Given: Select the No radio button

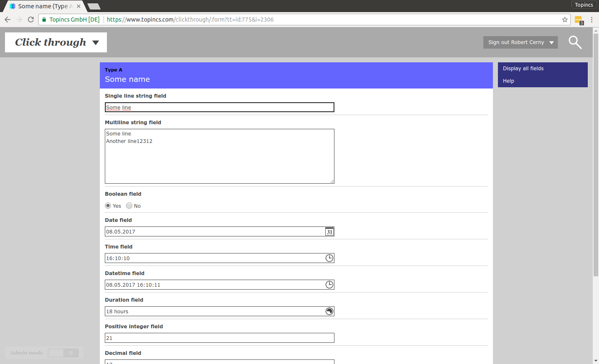Looking at the screenshot, I should click(129, 206).
